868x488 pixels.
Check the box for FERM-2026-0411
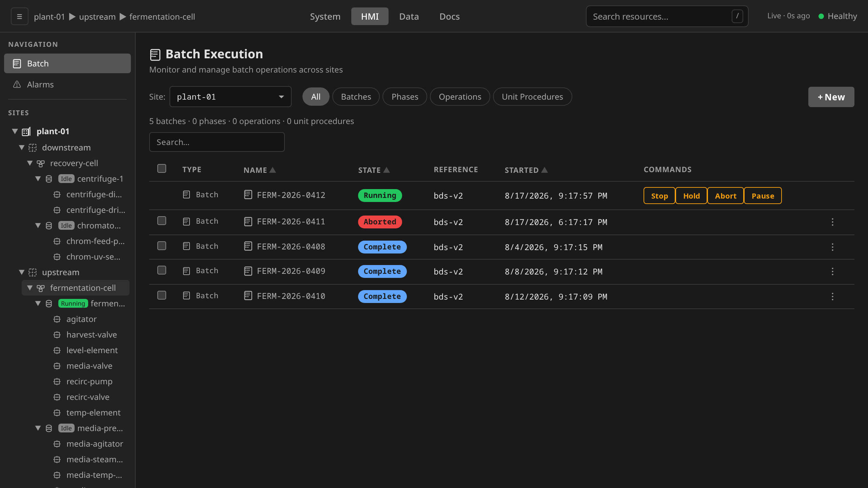[x=162, y=221]
